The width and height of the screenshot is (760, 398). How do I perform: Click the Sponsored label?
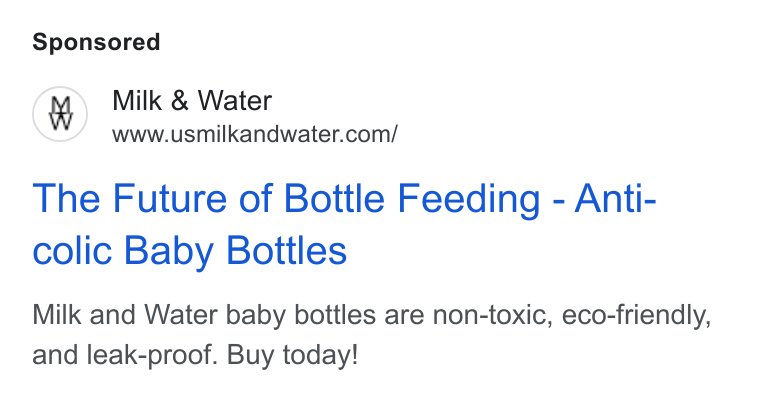96,42
